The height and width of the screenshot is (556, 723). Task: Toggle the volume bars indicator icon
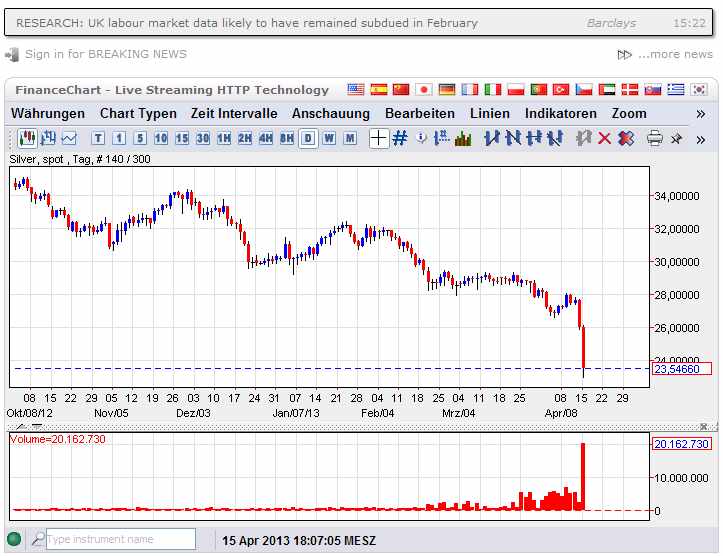pos(463,138)
